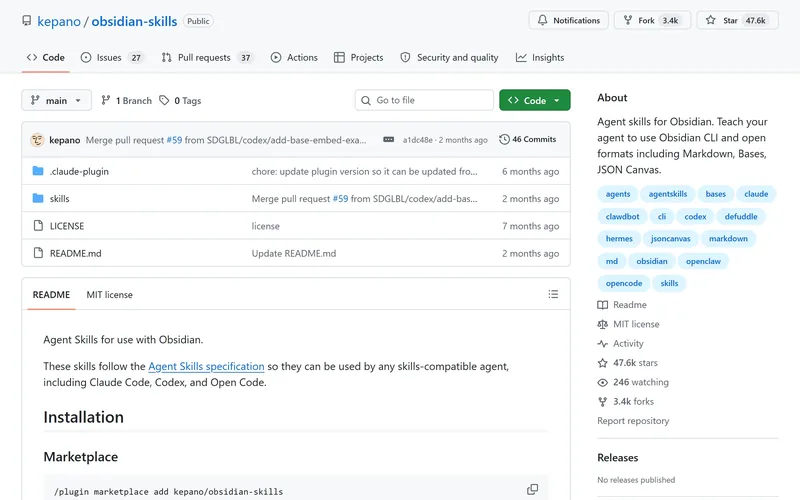
Task: Select the openclaw topic tag
Action: (x=703, y=261)
